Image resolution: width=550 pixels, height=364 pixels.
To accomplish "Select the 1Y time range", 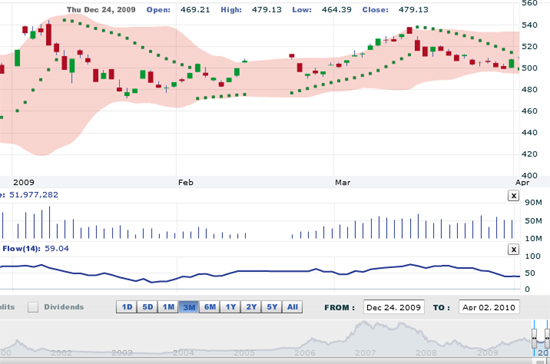I will [230, 307].
